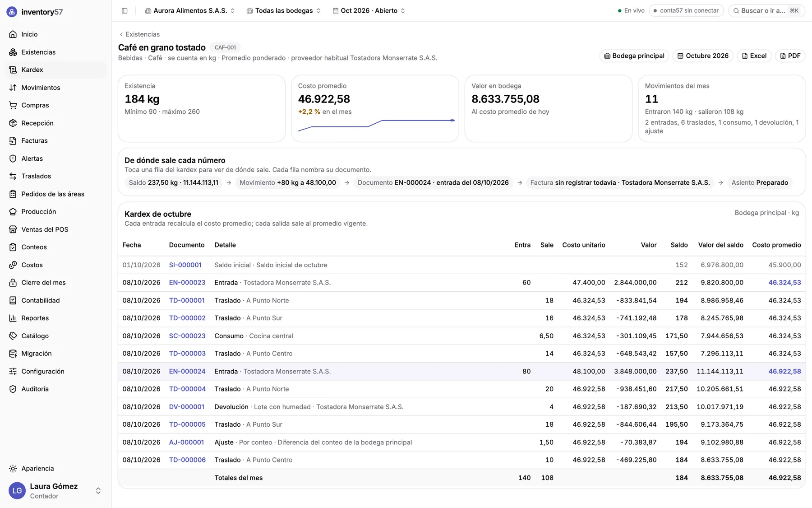Open the Auditoría shield-check icon
Screen dimensions: 812x508
coord(13,389)
